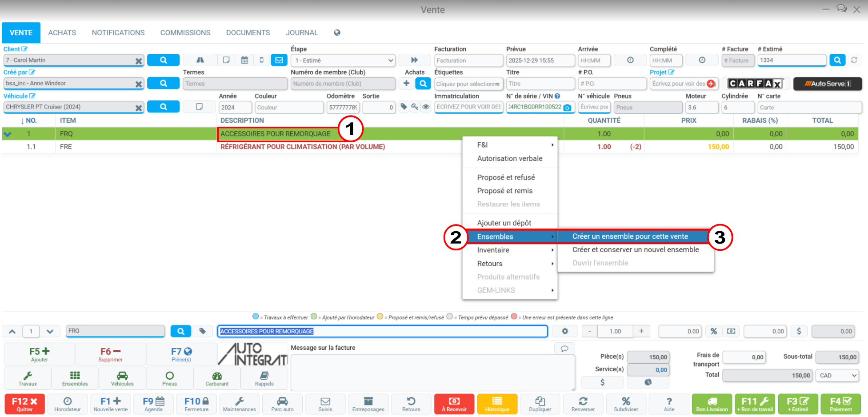The height and width of the screenshot is (417, 868).
Task: Clear the Carol Martin client field
Action: [139, 61]
